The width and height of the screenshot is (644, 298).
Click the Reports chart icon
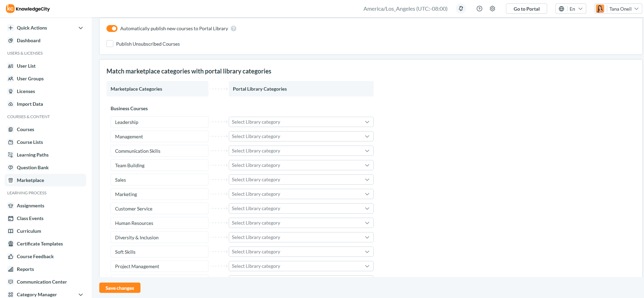tap(11, 269)
